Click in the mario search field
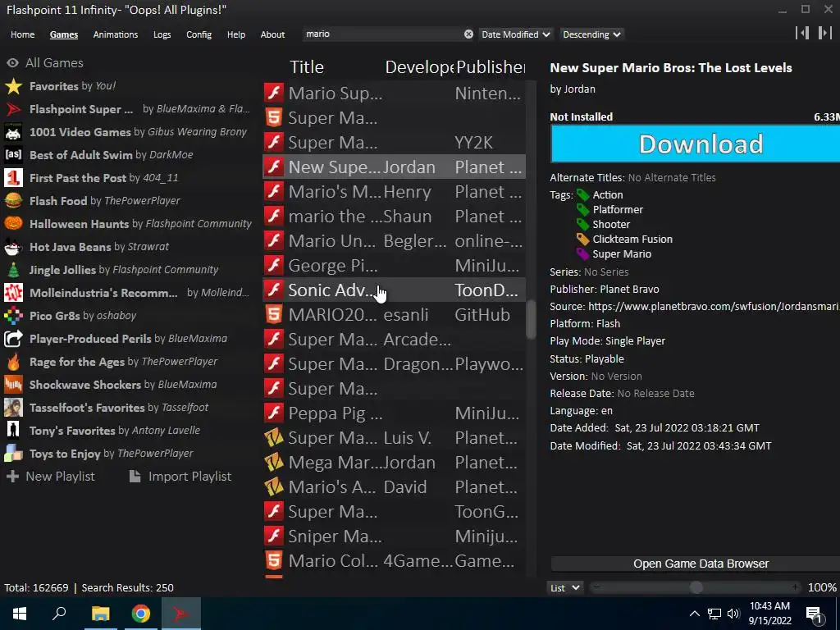The width and height of the screenshot is (840, 630). tap(383, 34)
